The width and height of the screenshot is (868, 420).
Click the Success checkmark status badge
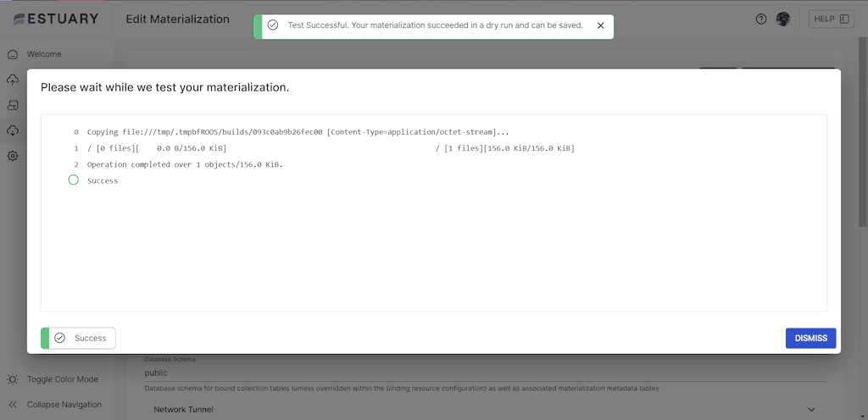pyautogui.click(x=78, y=338)
